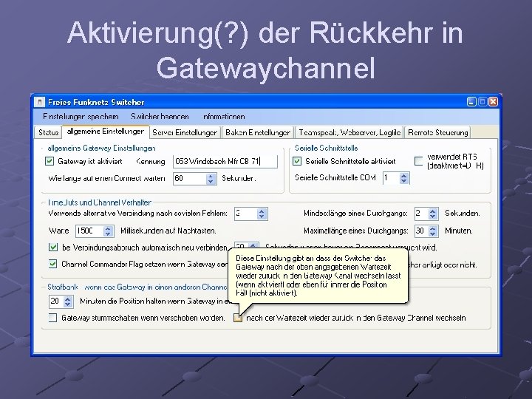
Task: Open the Baken Einstellungen tab
Action: tap(258, 132)
